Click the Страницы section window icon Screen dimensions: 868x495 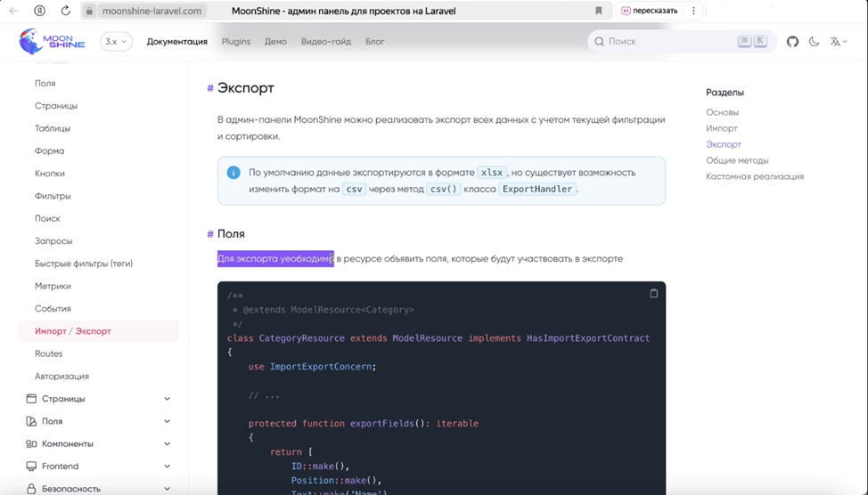point(31,399)
